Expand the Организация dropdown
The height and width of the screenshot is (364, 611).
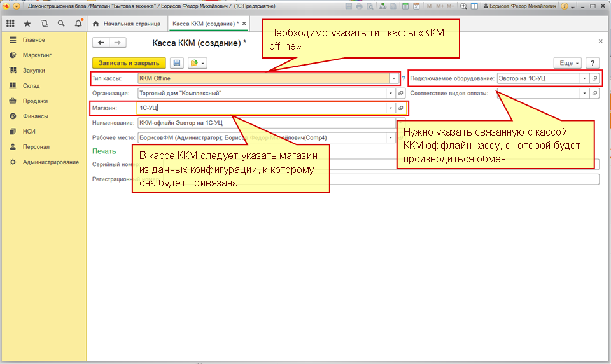click(x=390, y=93)
